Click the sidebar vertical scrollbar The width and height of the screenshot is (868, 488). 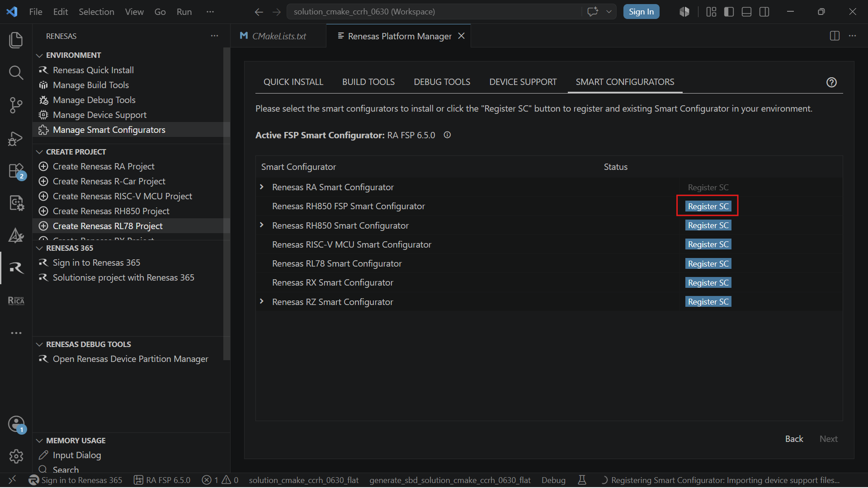(226, 203)
